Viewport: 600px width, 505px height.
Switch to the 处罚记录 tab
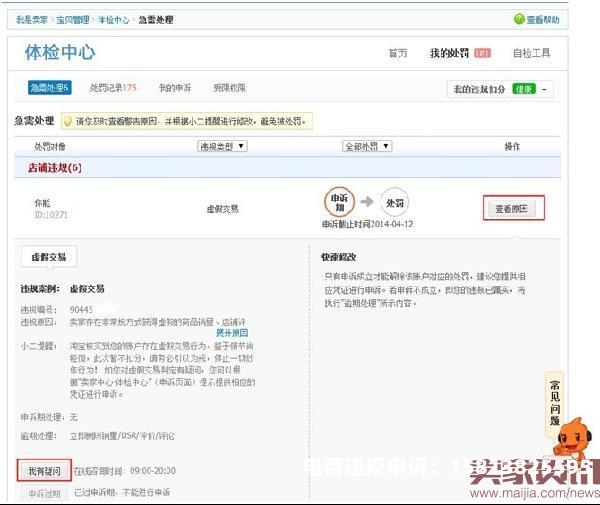[x=112, y=88]
